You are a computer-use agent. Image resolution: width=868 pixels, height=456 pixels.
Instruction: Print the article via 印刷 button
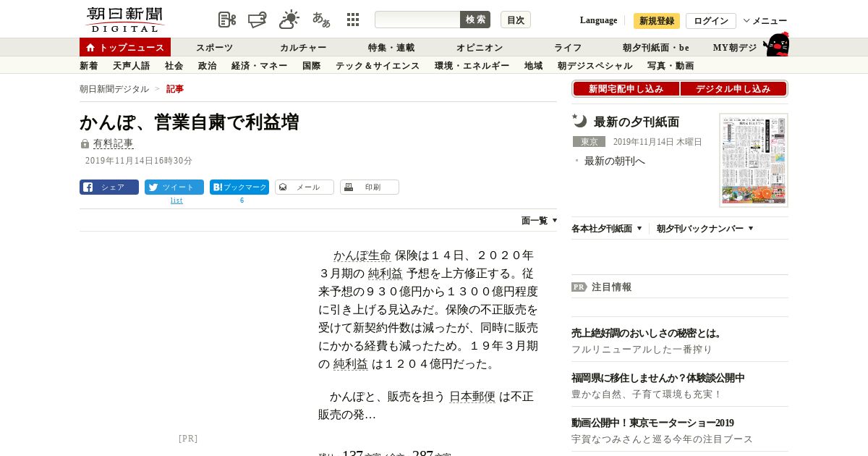(370, 187)
